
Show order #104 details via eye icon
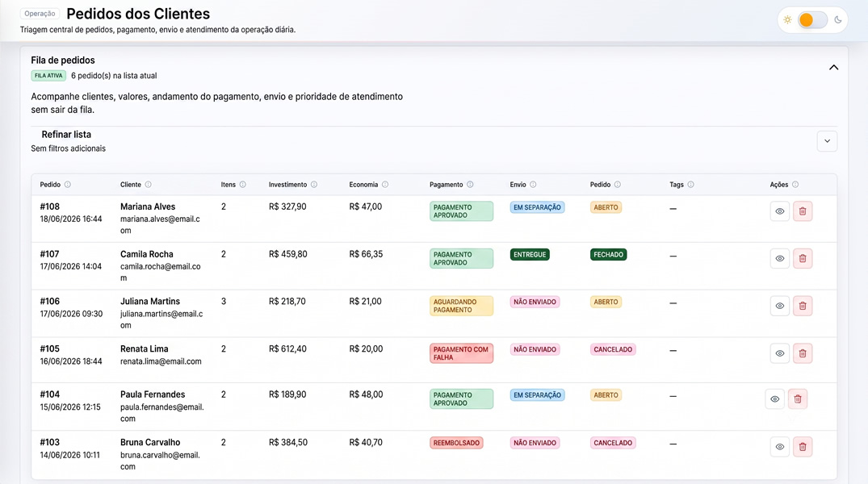(774, 398)
